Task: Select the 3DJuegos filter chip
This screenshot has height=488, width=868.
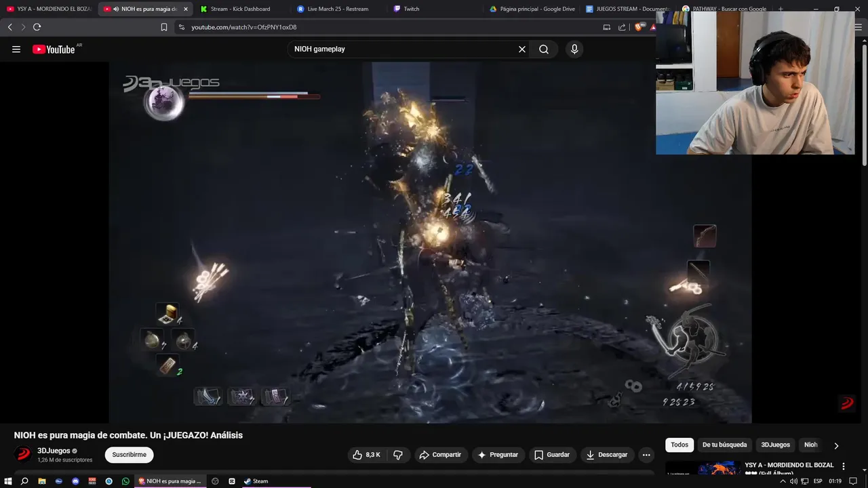Action: pos(775,445)
